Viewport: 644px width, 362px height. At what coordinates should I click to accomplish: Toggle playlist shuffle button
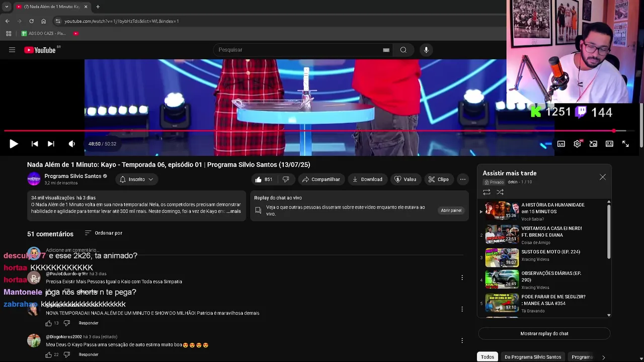(500, 192)
